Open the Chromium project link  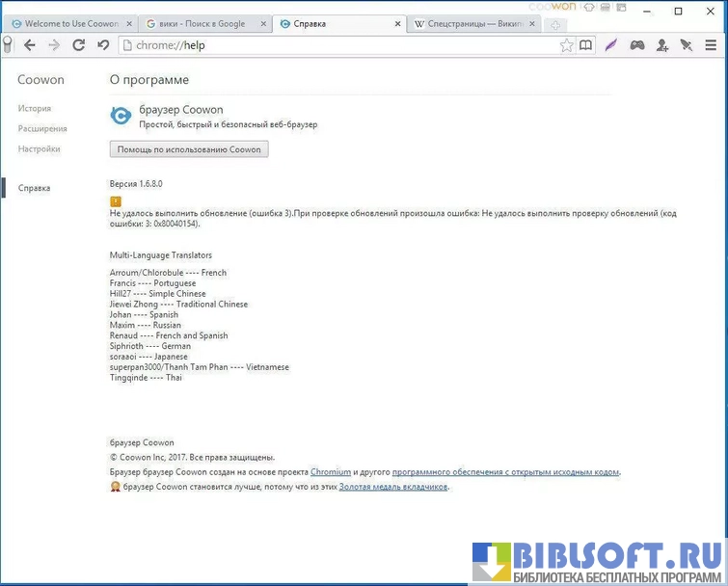(x=331, y=472)
